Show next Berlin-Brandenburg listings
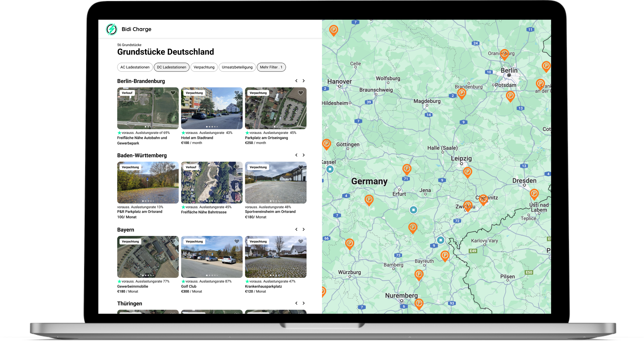Screen dimensions: 644x345 [304, 81]
